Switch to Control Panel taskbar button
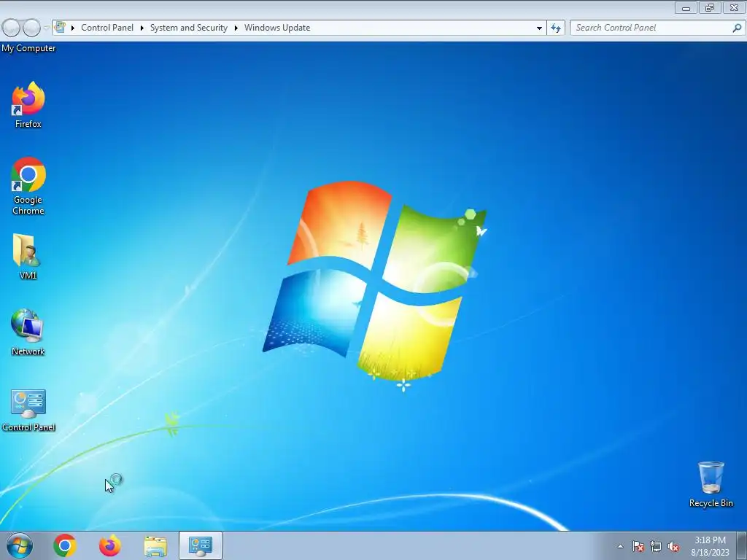This screenshot has width=747, height=560. (200, 545)
